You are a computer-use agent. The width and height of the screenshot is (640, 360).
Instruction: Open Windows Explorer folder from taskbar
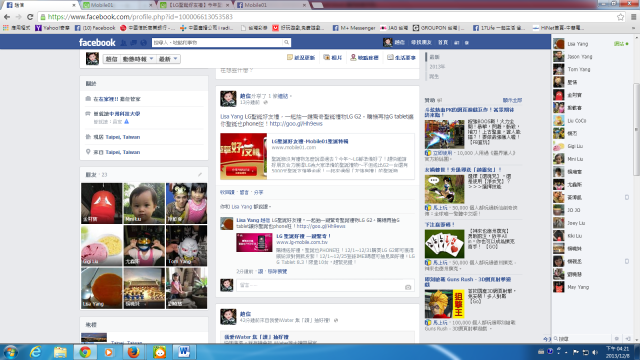tap(60, 352)
